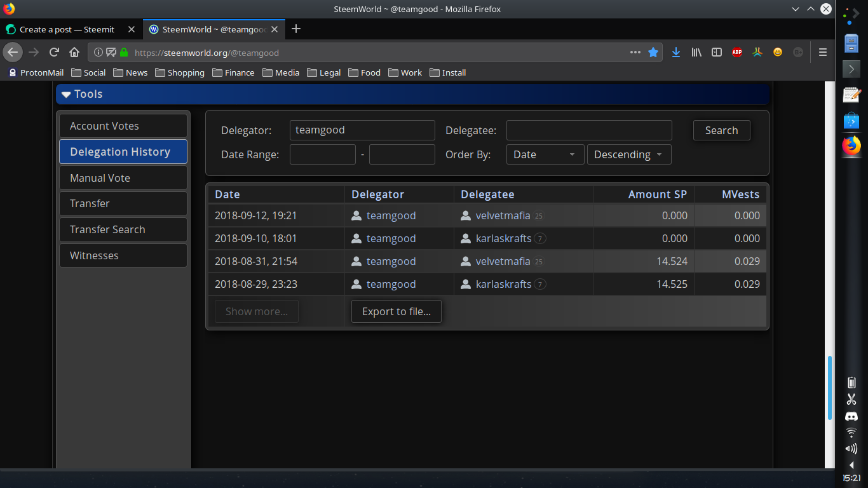Open the volume control tray icon
868x488 pixels.
point(851,449)
